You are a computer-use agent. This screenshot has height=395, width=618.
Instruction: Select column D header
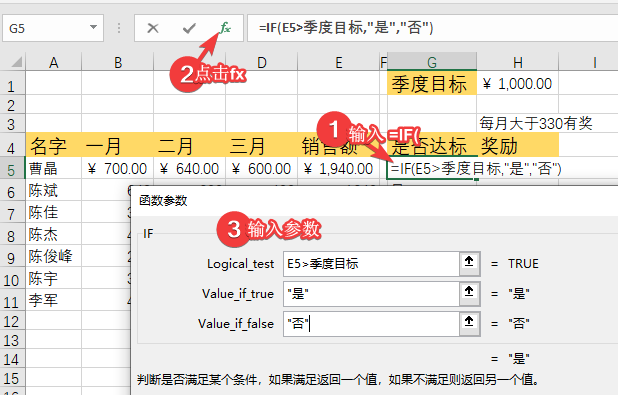(x=262, y=62)
